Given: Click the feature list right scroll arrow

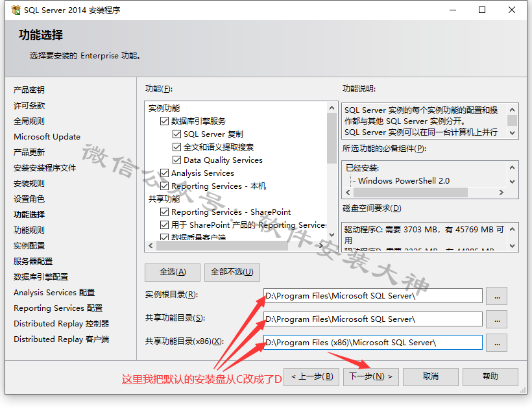Looking at the screenshot, I should tap(321, 246).
